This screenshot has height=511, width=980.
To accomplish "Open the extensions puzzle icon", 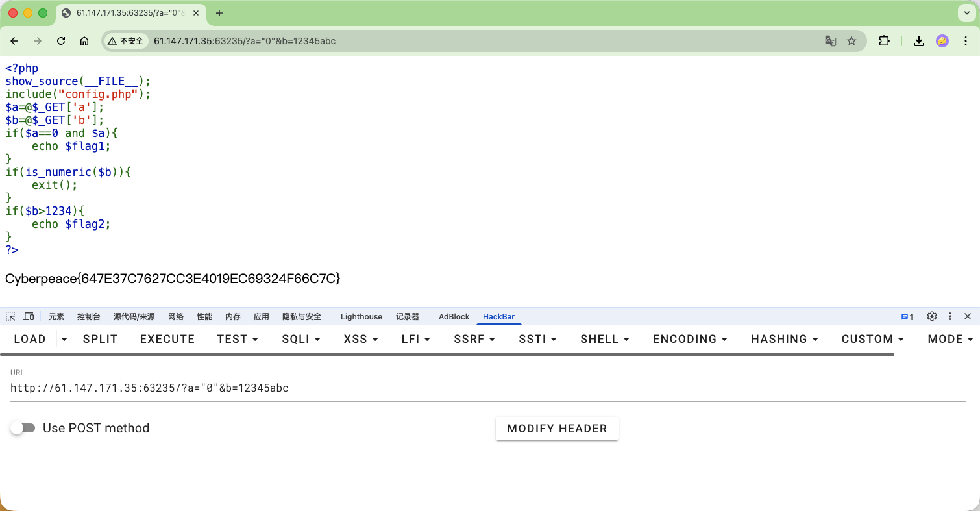I will tap(884, 41).
